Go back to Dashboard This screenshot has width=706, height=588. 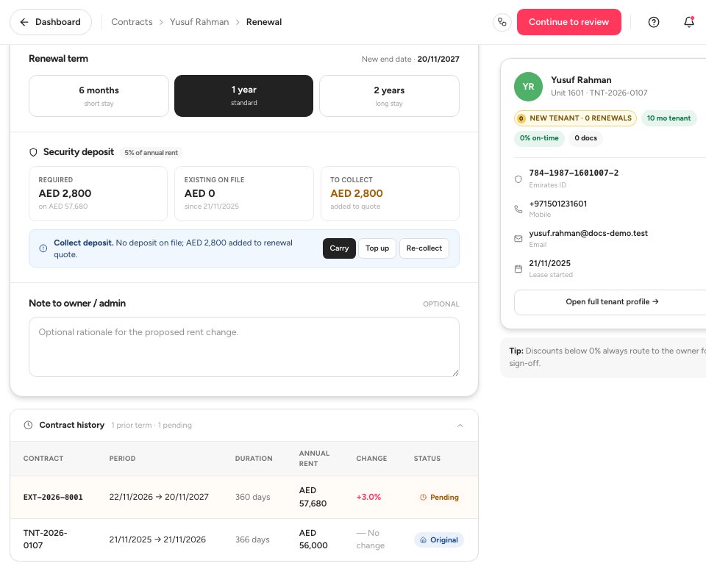tap(51, 22)
